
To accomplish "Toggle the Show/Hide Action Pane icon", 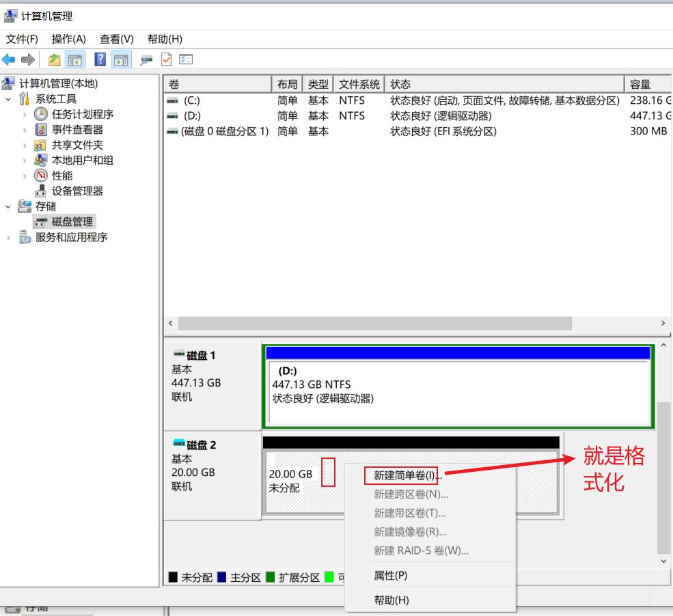I will 121,60.
